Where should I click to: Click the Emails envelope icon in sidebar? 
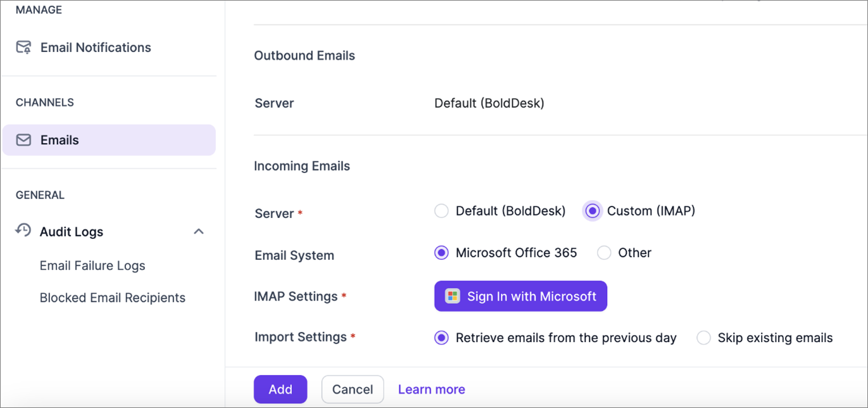(x=23, y=140)
